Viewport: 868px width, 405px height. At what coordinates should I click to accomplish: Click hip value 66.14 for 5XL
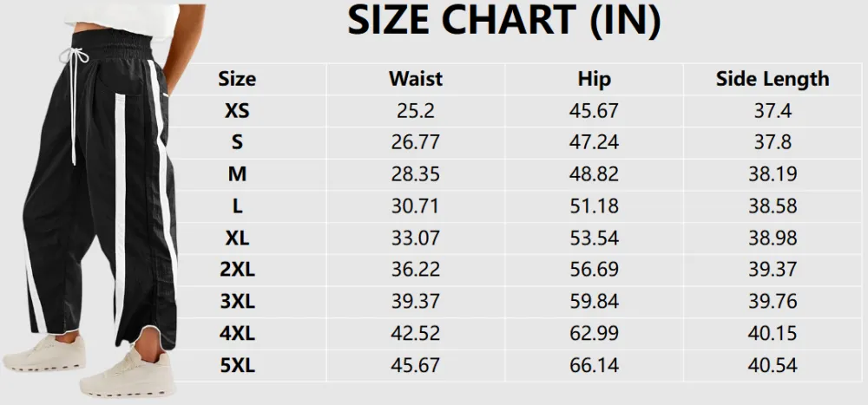click(x=595, y=365)
